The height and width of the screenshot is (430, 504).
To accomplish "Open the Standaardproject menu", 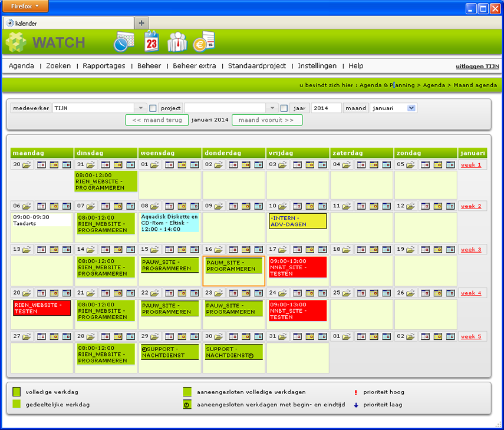I will (x=257, y=66).
